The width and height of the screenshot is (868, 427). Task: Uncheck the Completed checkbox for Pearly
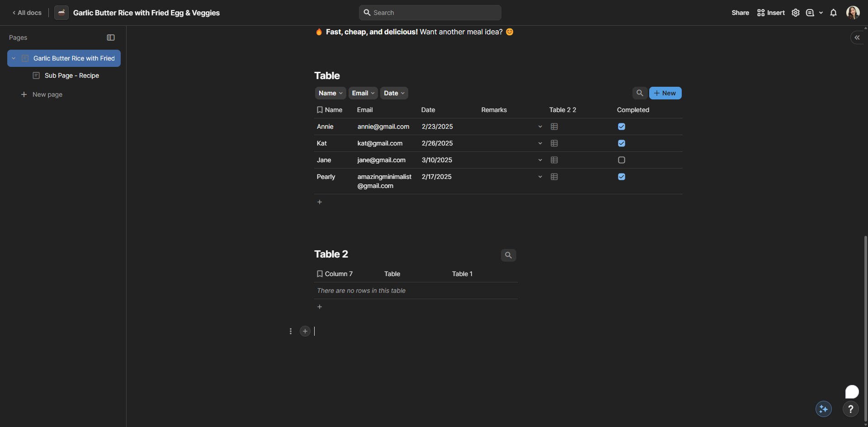click(622, 177)
